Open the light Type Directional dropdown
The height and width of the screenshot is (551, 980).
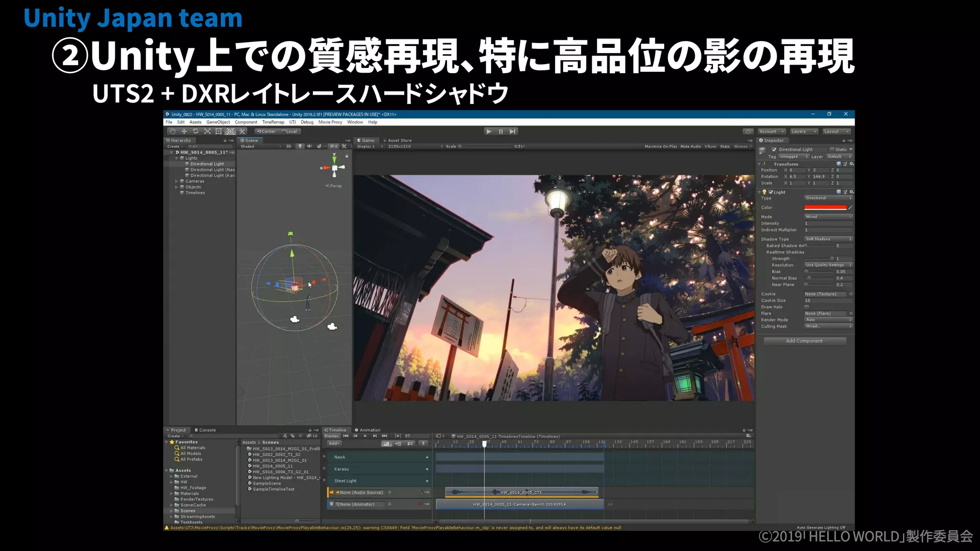[x=828, y=198]
